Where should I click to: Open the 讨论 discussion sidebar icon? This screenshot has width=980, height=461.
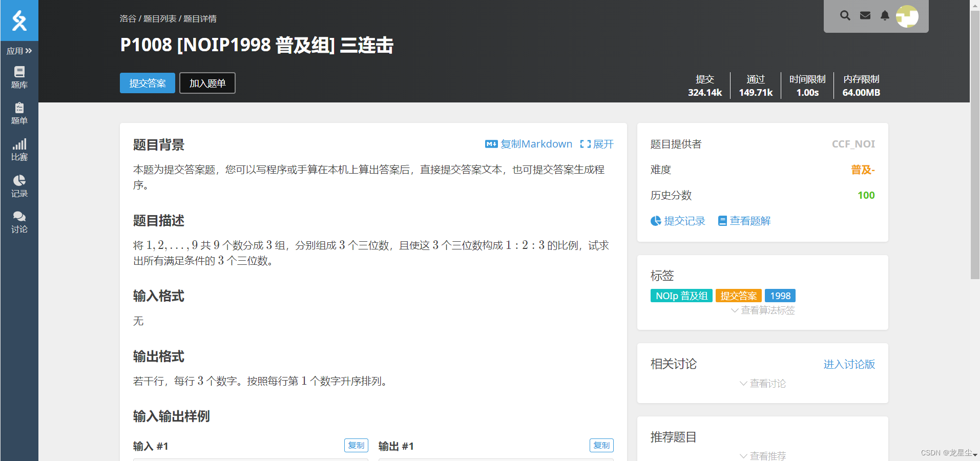pyautogui.click(x=19, y=222)
